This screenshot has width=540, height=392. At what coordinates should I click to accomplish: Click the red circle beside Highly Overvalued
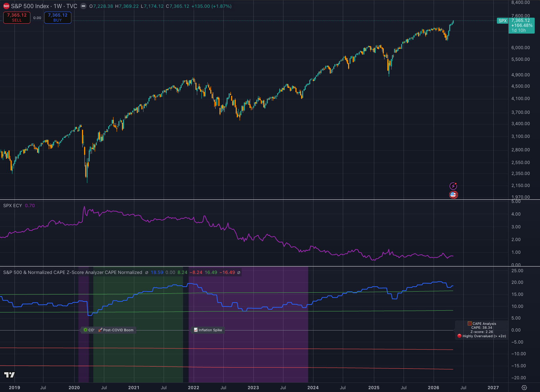[459, 336]
